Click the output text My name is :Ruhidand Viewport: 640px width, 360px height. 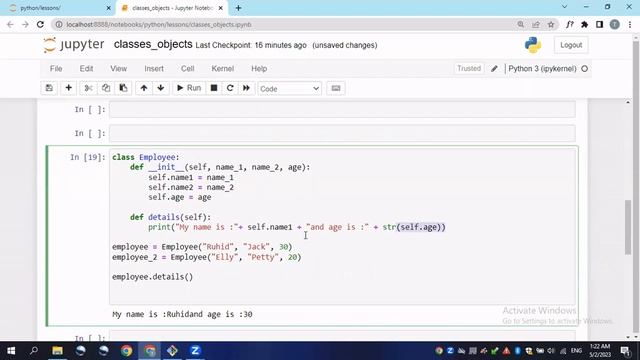[182, 314]
